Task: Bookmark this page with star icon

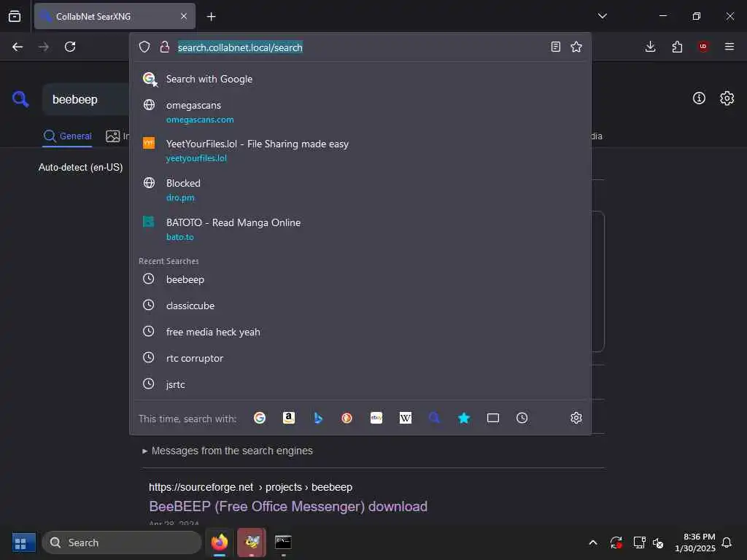Action: tap(576, 47)
